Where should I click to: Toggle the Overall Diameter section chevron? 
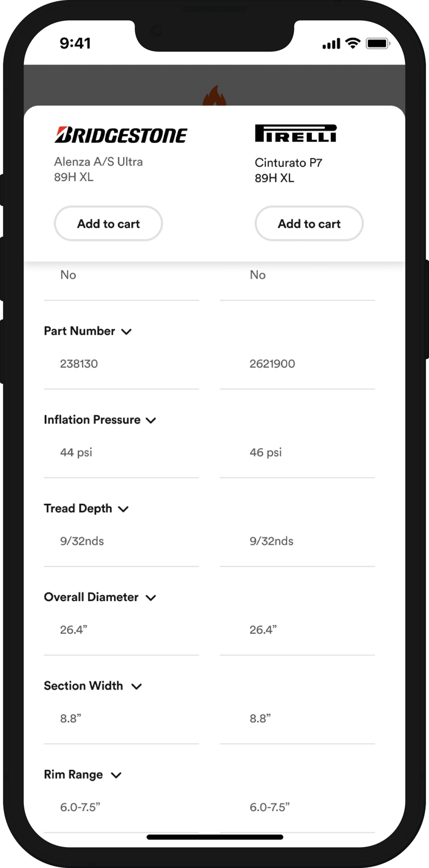pos(151,597)
